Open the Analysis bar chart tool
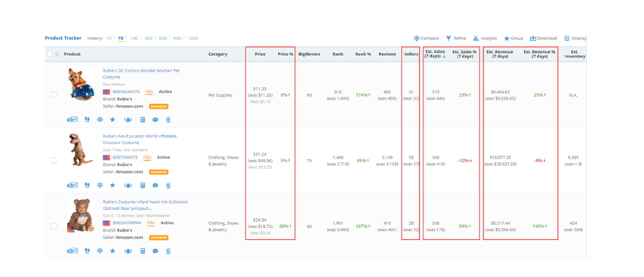 [x=485, y=38]
